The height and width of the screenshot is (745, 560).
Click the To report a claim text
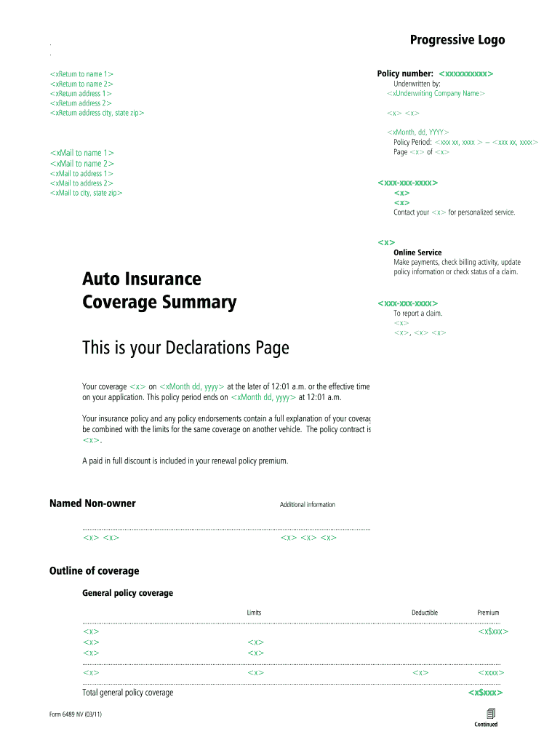click(418, 313)
